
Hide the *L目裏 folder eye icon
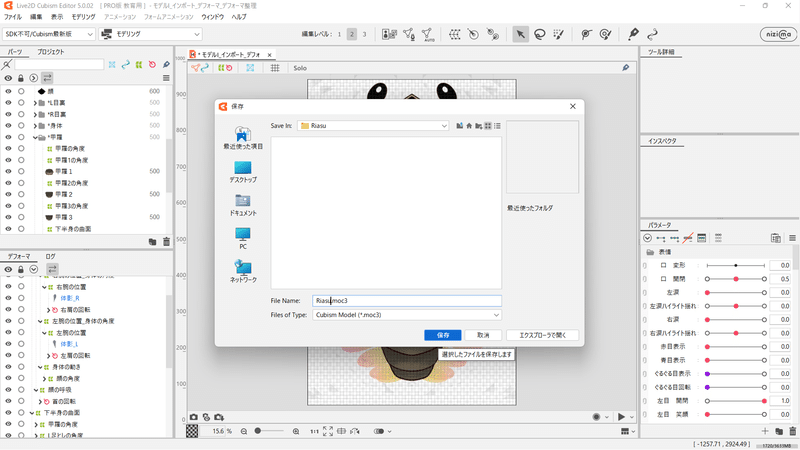pyautogui.click(x=8, y=103)
